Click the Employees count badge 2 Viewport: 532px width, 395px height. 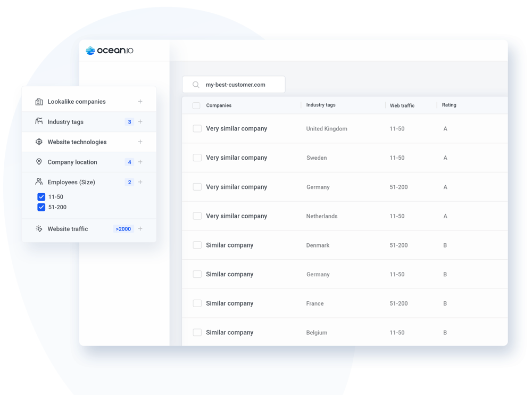[x=129, y=182]
